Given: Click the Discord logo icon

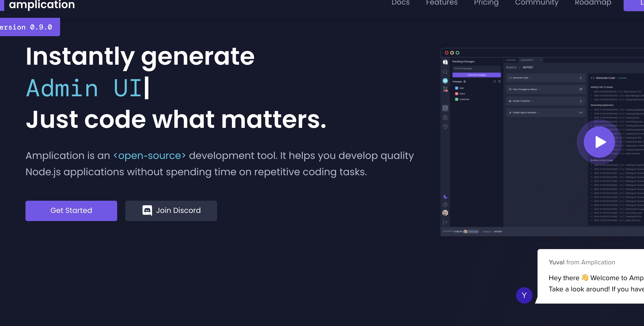Looking at the screenshot, I should coord(147,210).
